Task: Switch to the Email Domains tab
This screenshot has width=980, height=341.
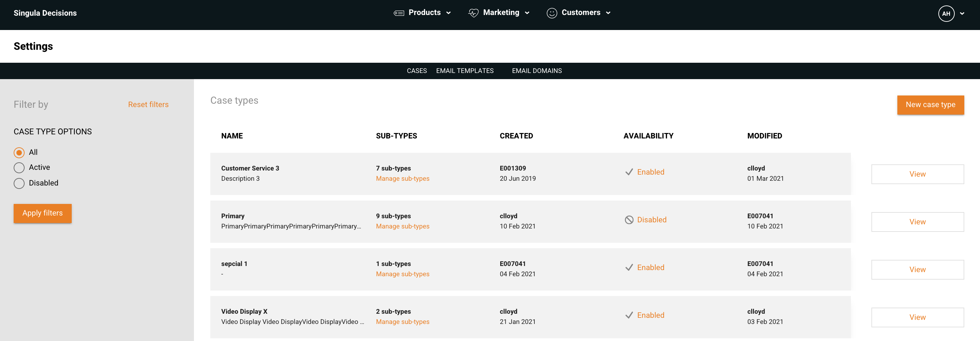Action: (536, 71)
